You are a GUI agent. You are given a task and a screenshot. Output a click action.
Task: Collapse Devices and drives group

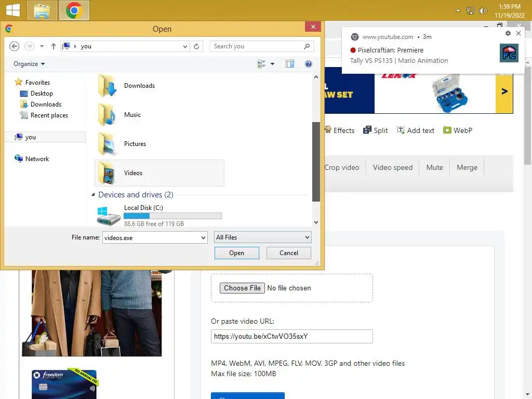pyautogui.click(x=94, y=195)
